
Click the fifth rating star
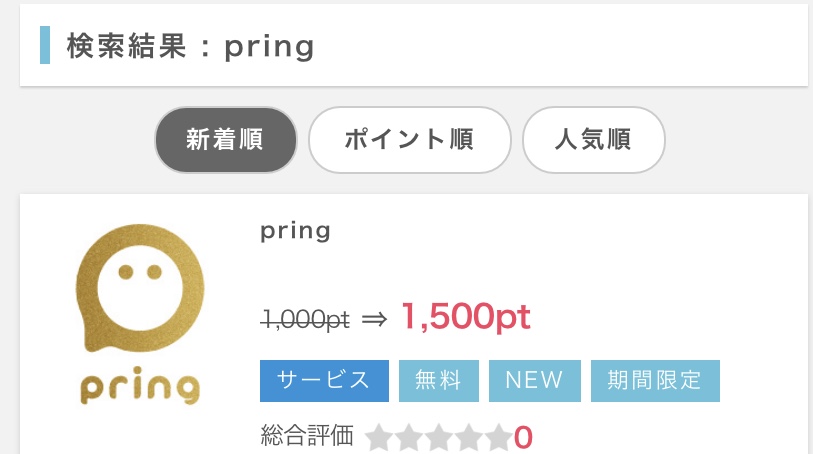point(499,437)
